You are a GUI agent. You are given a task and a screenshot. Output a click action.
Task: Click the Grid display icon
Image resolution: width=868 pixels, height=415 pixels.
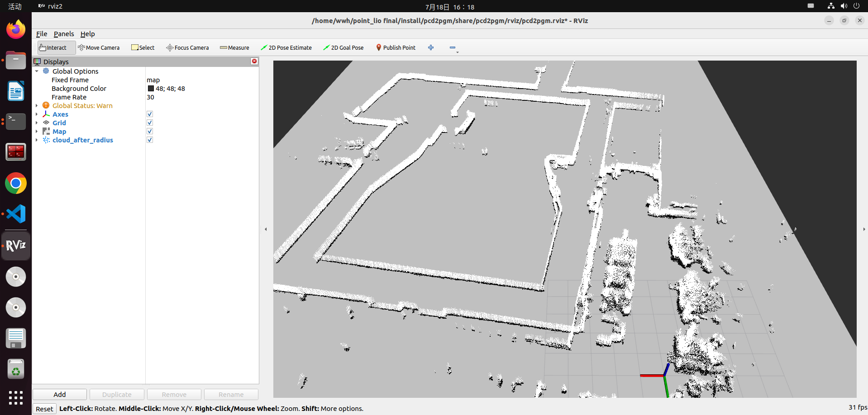pos(46,123)
